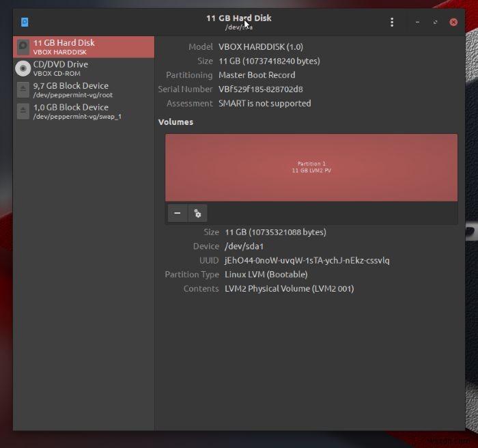The image size is (478, 448).
Task: Click the Linux LVM (Bootable) partition type
Action: [x=266, y=275]
